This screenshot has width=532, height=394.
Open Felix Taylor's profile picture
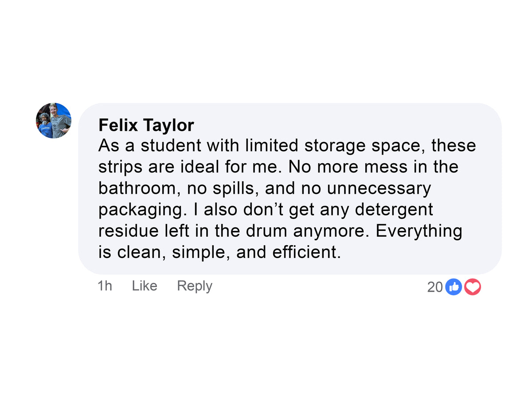(x=53, y=121)
